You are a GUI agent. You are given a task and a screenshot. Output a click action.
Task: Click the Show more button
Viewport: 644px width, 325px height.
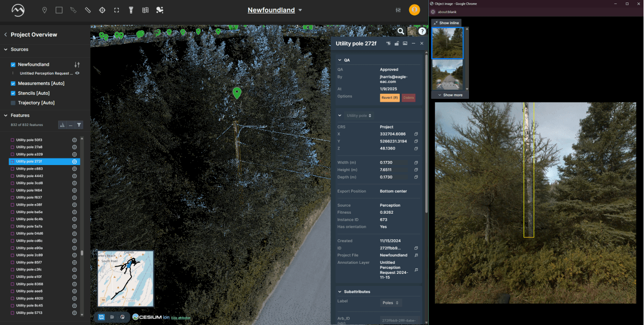coord(450,95)
